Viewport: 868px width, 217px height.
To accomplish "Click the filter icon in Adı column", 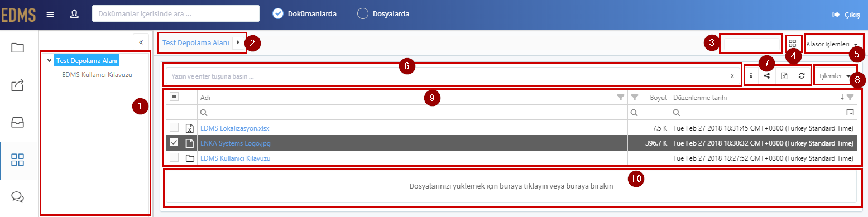I will (620, 97).
